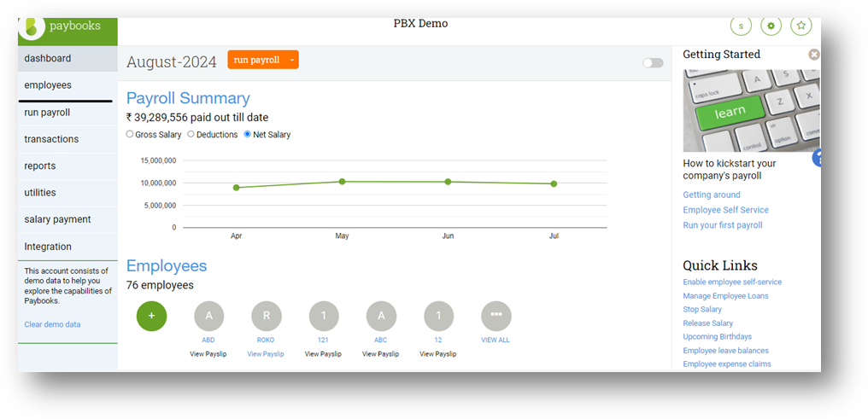Image resolution: width=868 pixels, height=419 pixels.
Task: Open the settings gear icon
Action: [771, 26]
